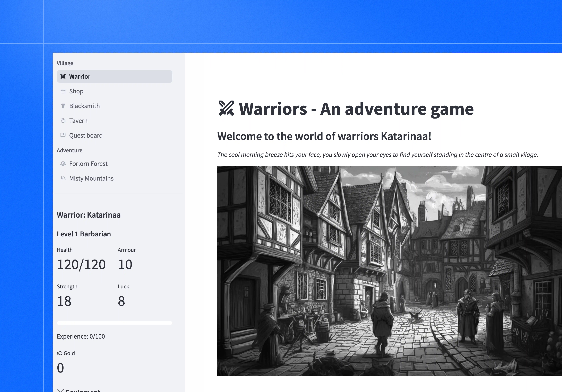The height and width of the screenshot is (392, 562).
Task: Click the Warrior: Katarinaa heading
Action: click(89, 215)
